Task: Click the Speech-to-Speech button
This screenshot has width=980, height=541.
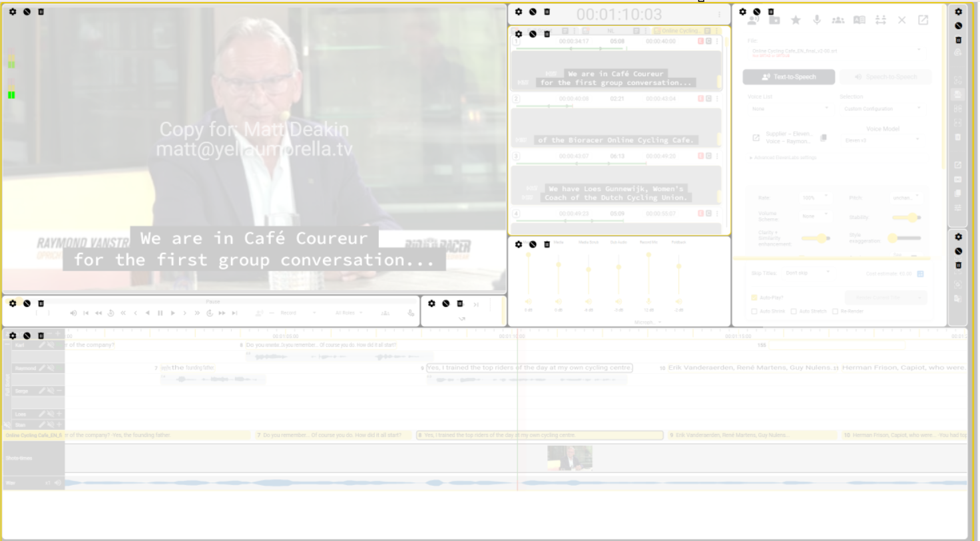Action: pos(885,77)
